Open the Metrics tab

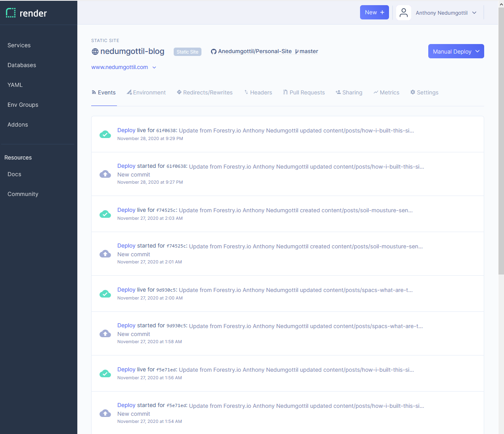[x=386, y=92]
